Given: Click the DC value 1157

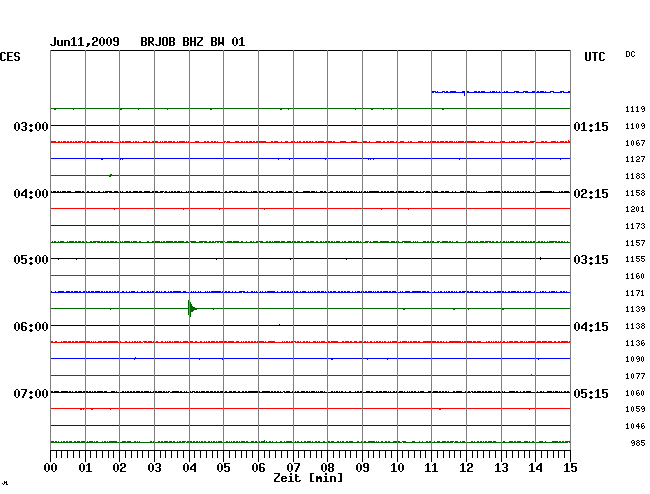Looking at the screenshot, I should pos(635,243).
